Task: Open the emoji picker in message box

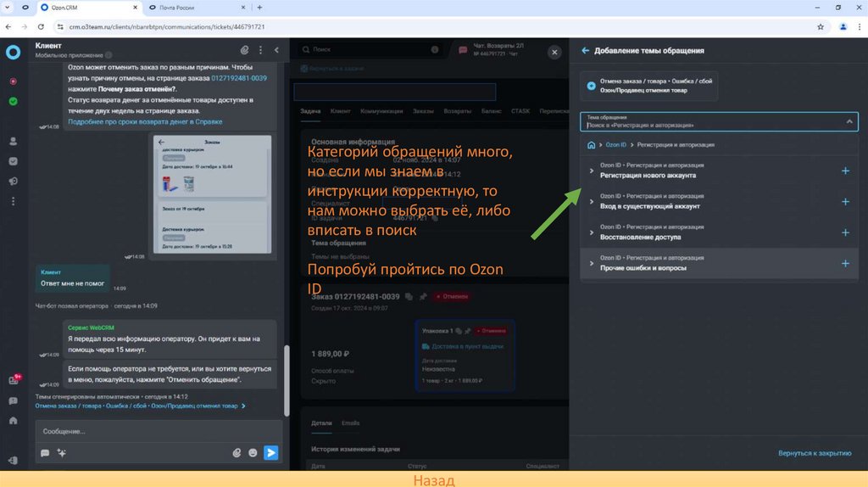Action: 253,453
